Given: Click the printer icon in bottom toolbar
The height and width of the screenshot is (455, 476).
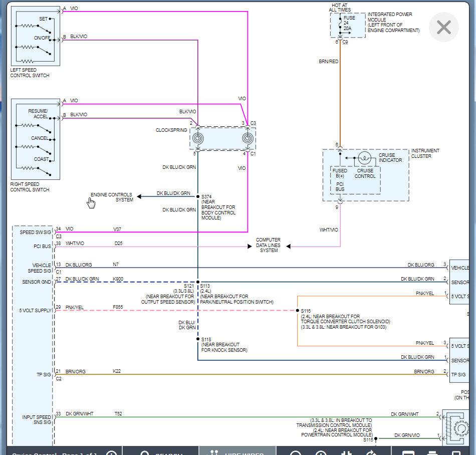Looking at the screenshot, I should 432,453.
